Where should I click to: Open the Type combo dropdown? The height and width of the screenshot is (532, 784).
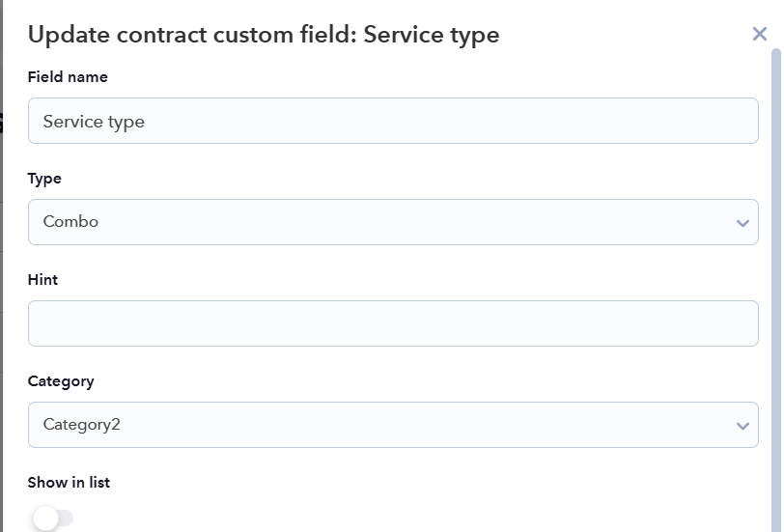point(393,222)
